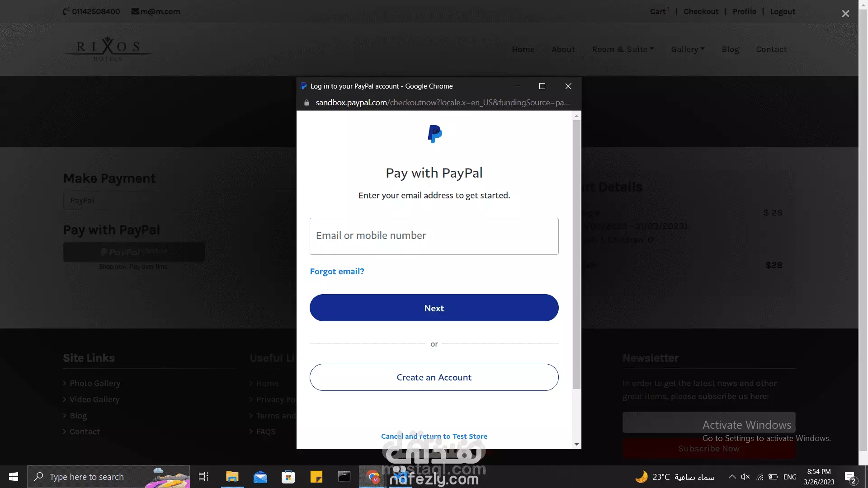
Task: Click Photo Gallery footer link
Action: [95, 383]
